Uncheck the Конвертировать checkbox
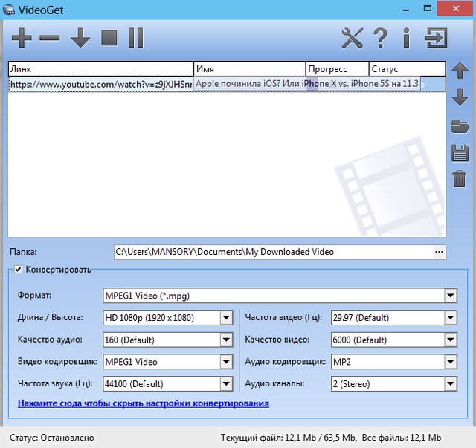This screenshot has height=448, width=476. pos(19,269)
